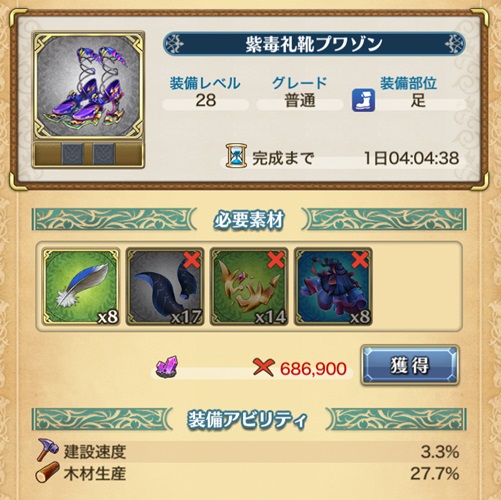Tap the hourglass 完成まで icon

[236, 156]
